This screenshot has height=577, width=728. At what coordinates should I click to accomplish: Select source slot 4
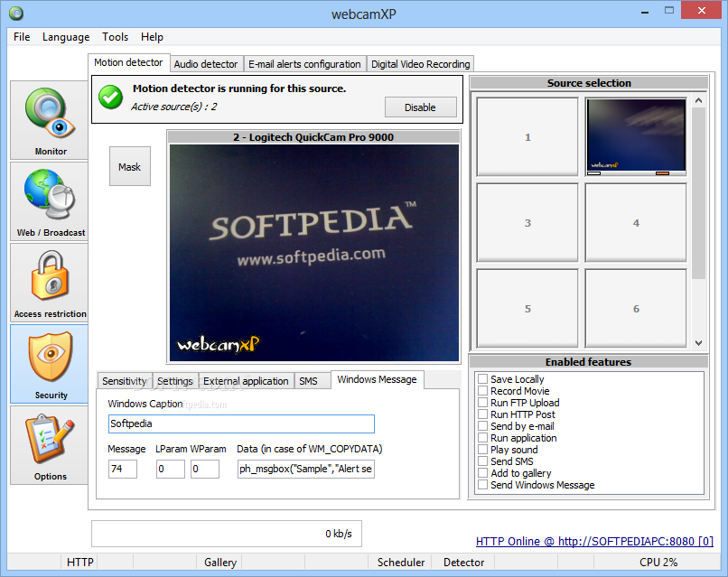pyautogui.click(x=636, y=223)
